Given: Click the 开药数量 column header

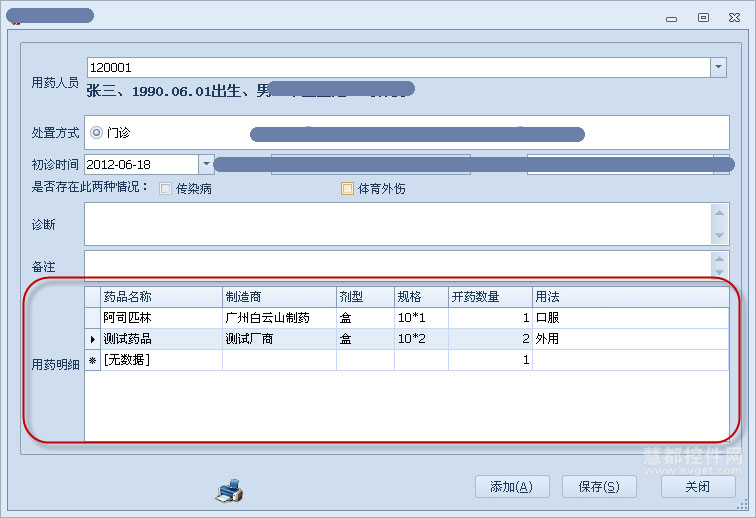Looking at the screenshot, I should tap(490, 297).
